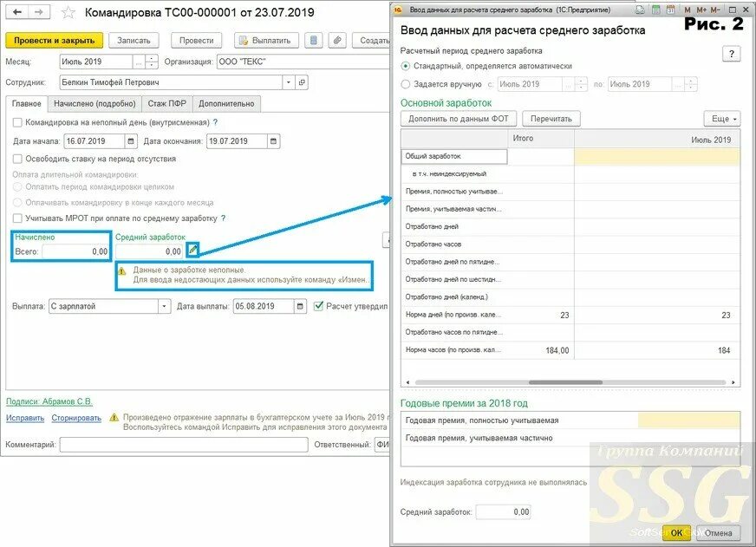Check Освободить ставку на период отсутствия

17,159
